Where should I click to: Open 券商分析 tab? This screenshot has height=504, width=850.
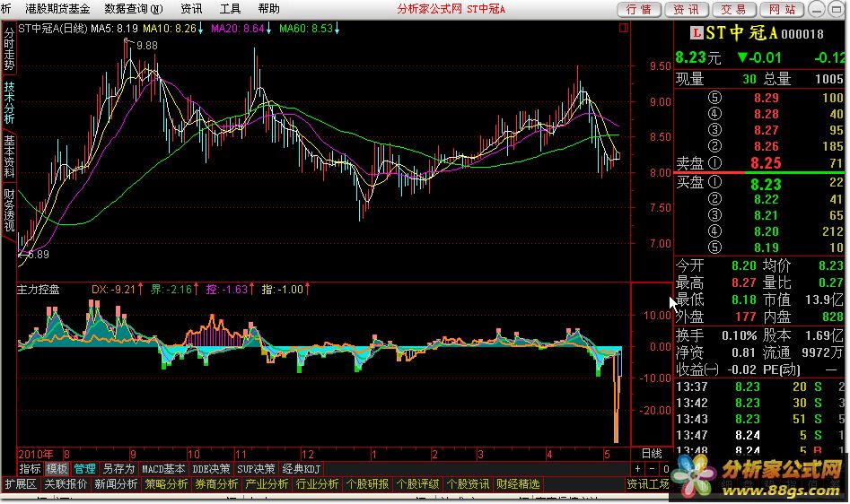[x=216, y=484]
